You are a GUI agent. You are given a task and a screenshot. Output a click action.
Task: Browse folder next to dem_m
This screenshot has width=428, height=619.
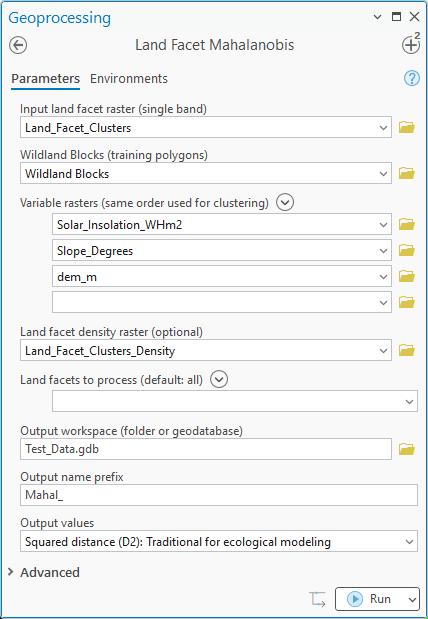coord(407,276)
